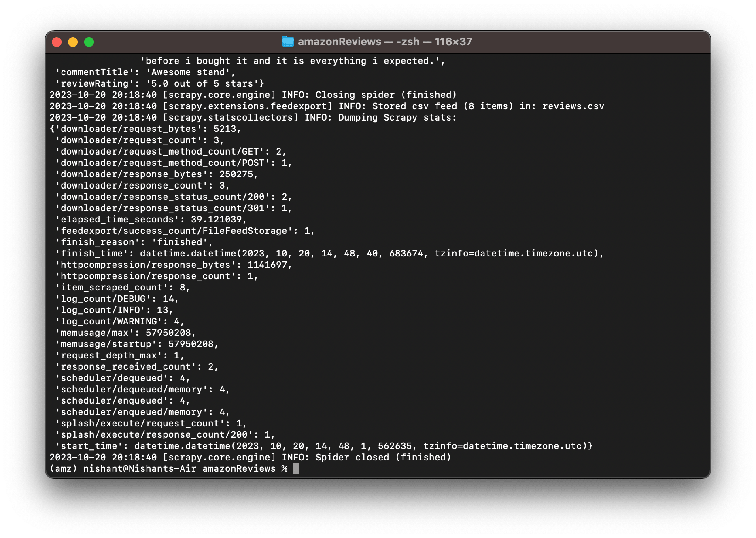
Task: Click the 'feedexport/success_count/FileFeedStorage' line
Action: (185, 231)
